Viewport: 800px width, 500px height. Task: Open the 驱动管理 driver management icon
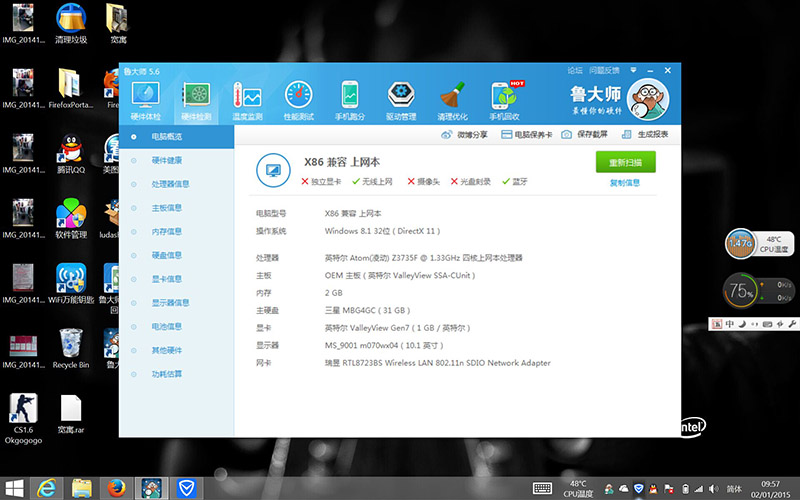(x=401, y=101)
